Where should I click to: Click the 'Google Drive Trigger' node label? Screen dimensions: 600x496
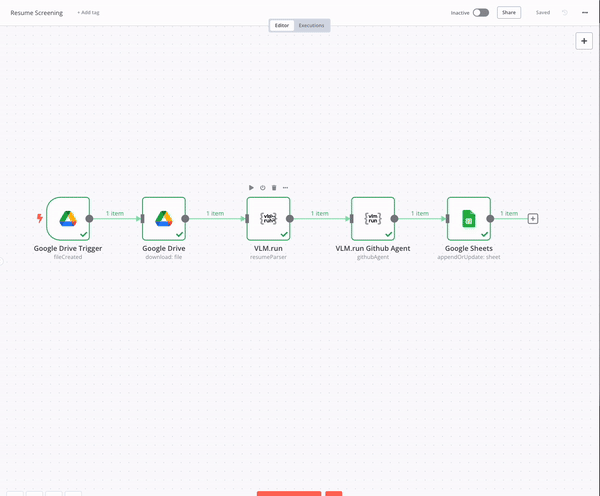[68, 248]
